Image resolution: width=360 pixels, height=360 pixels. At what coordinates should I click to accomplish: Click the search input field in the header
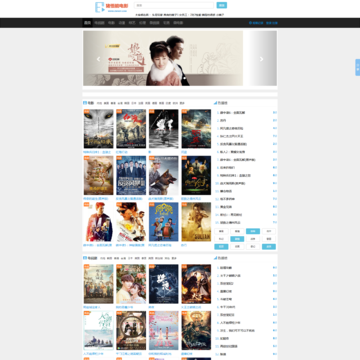(174, 5)
